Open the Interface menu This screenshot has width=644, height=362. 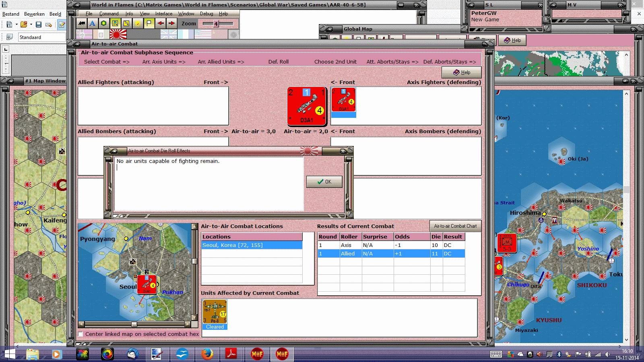(x=164, y=14)
